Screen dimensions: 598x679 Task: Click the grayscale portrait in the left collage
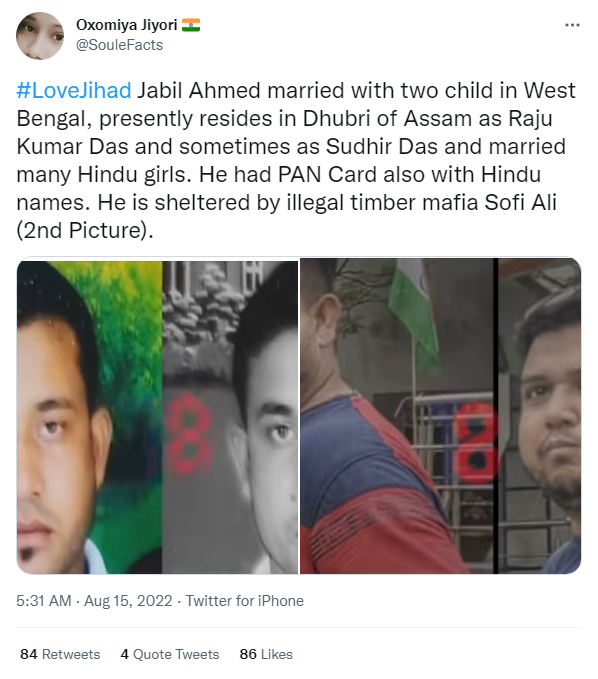[230, 417]
